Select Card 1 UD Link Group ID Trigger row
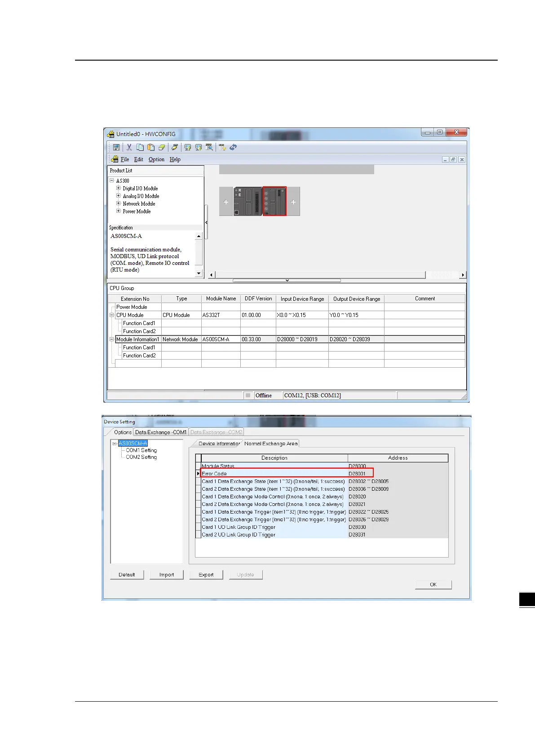The height and width of the screenshot is (756, 535). 322,527
